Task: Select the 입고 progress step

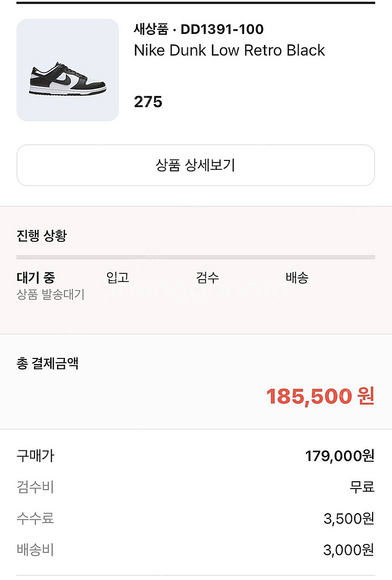Action: 118,277
